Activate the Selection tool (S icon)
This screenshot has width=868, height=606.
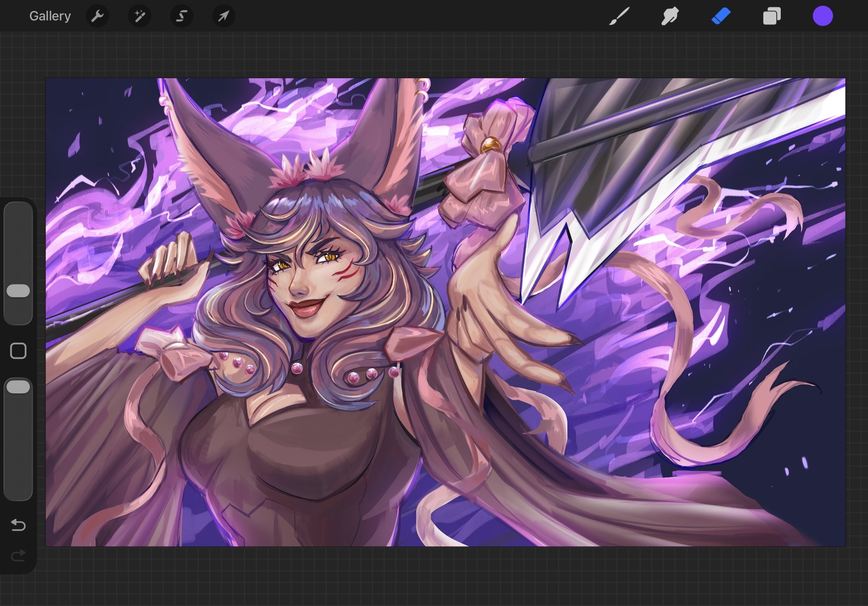181,16
